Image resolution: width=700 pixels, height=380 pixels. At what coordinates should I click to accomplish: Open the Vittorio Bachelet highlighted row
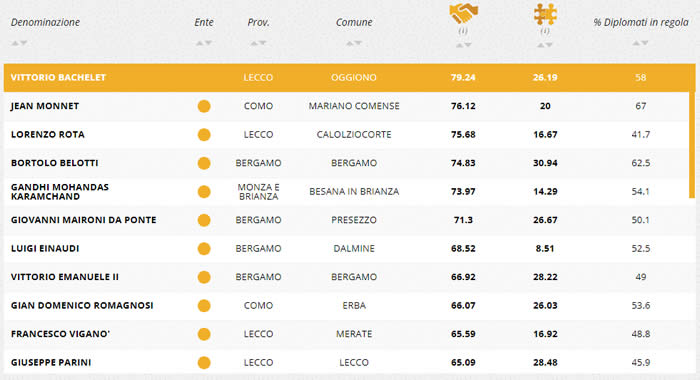[350, 78]
